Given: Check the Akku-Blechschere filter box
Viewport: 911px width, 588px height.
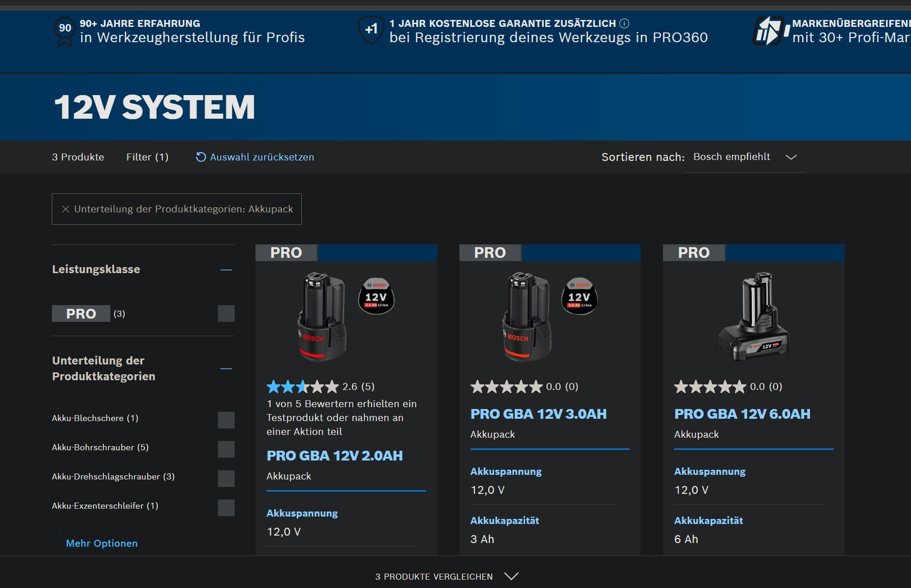Looking at the screenshot, I should [226, 420].
